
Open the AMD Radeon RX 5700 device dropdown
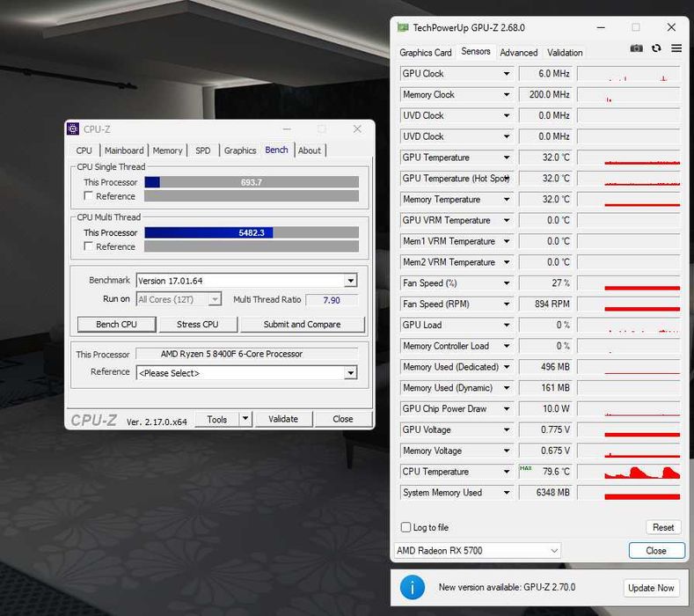(x=477, y=551)
